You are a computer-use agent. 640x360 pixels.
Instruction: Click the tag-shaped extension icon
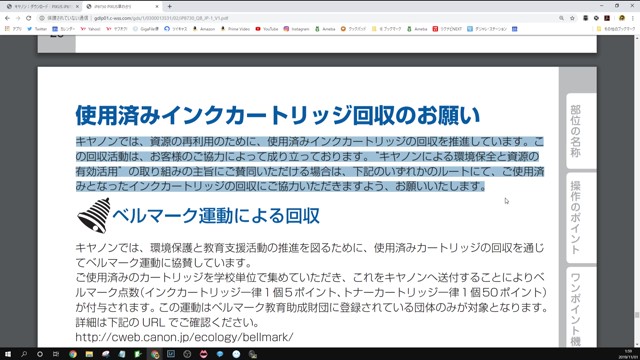[596, 18]
